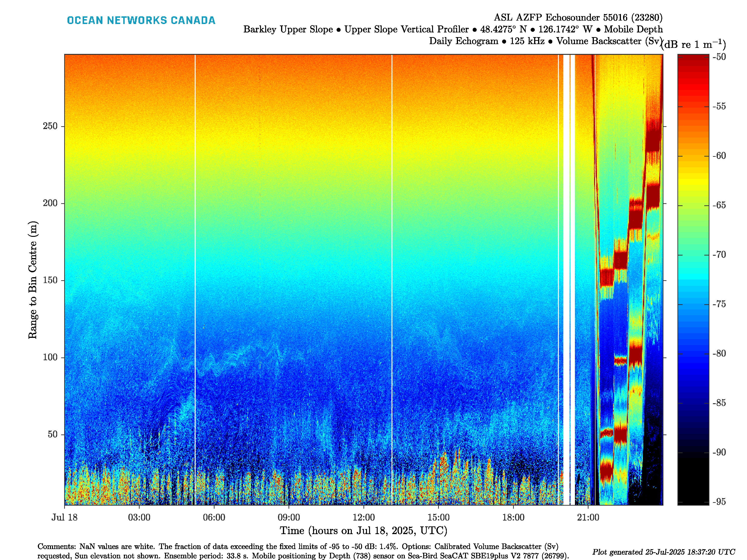Image resolution: width=747 pixels, height=560 pixels.
Task: Click the 03:00 x-axis tick label
Action: tap(139, 518)
